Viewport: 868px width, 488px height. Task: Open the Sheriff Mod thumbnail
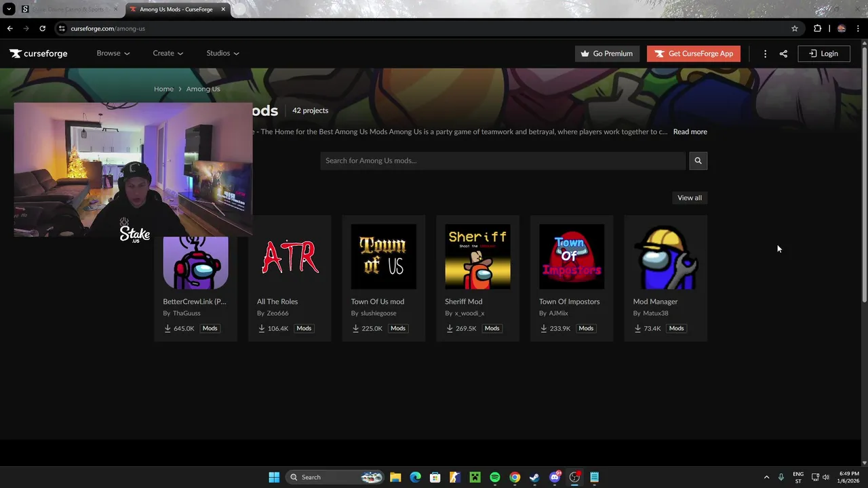pos(477,257)
